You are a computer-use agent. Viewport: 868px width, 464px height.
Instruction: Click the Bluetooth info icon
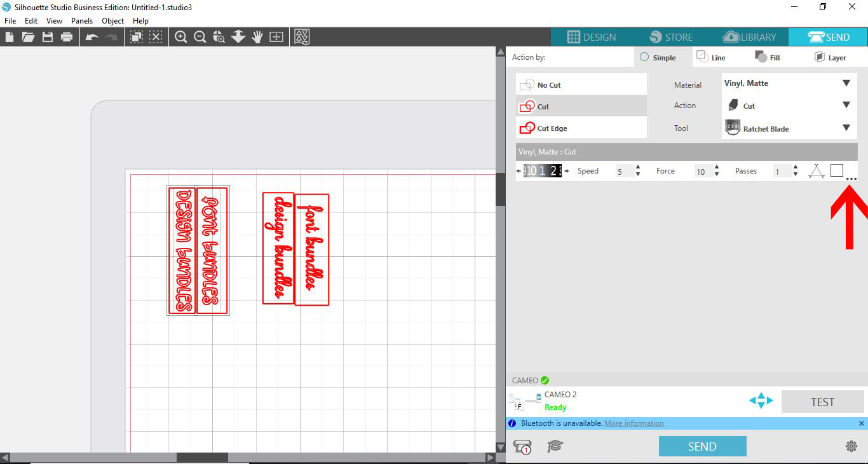click(x=512, y=423)
